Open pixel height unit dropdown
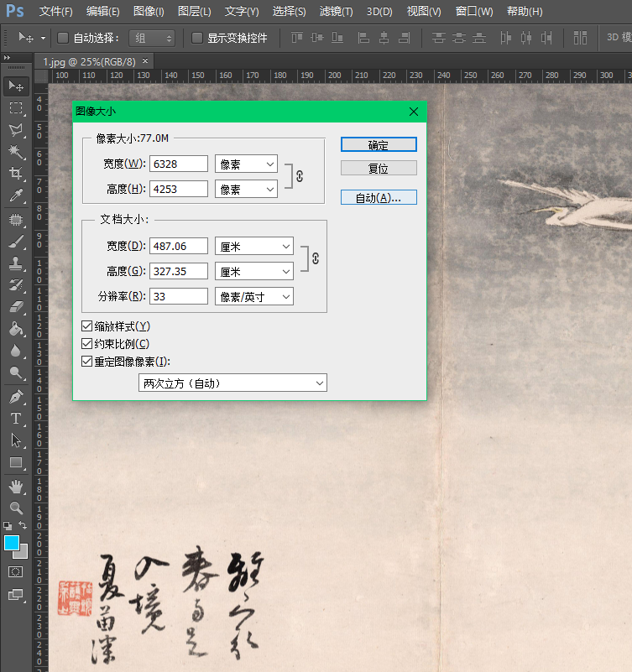Screen dimensions: 632x672 coord(246,189)
